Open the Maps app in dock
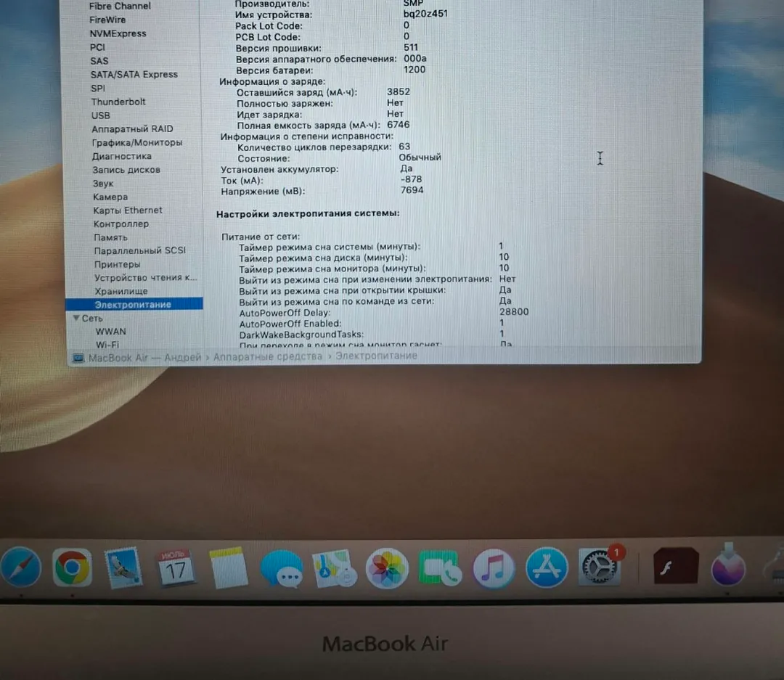The image size is (784, 680). (334, 568)
